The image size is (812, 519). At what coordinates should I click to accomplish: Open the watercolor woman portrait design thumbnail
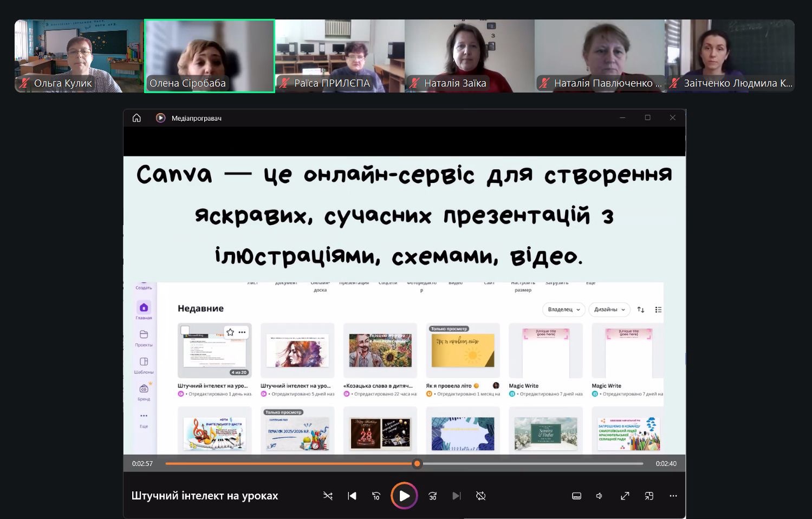tap(297, 351)
